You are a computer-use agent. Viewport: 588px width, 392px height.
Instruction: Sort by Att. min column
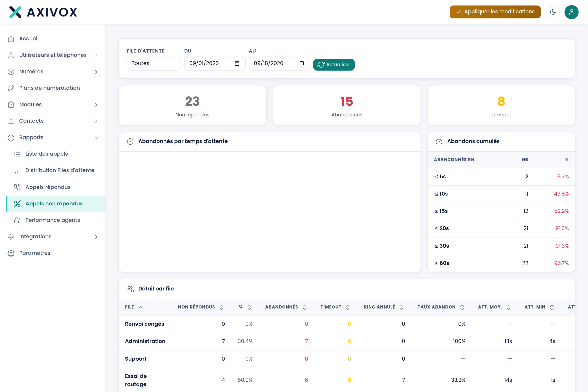539,307
